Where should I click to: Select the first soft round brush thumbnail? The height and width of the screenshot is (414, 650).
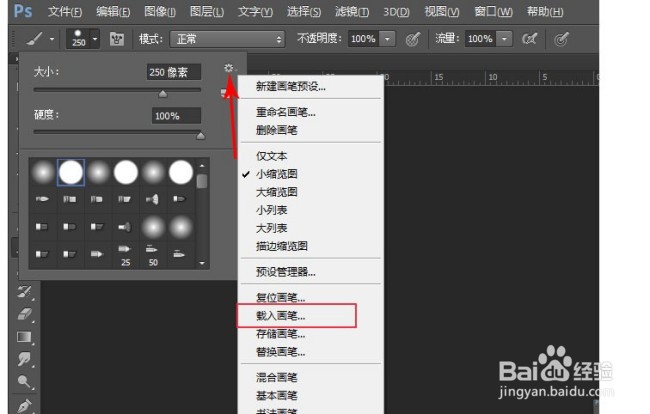click(x=43, y=172)
